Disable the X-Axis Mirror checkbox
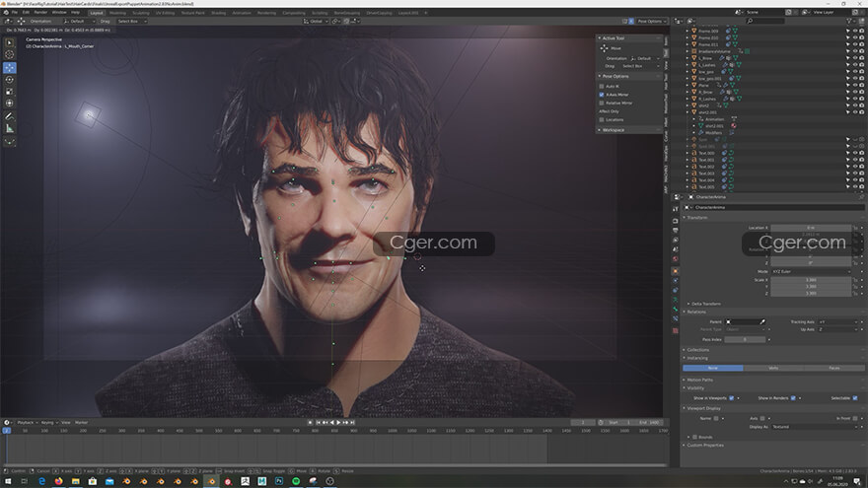Image resolution: width=868 pixels, height=488 pixels. tap(602, 95)
